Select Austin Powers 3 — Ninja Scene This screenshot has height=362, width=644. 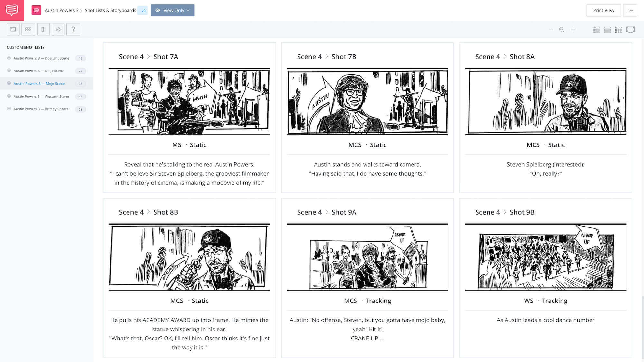click(39, 71)
